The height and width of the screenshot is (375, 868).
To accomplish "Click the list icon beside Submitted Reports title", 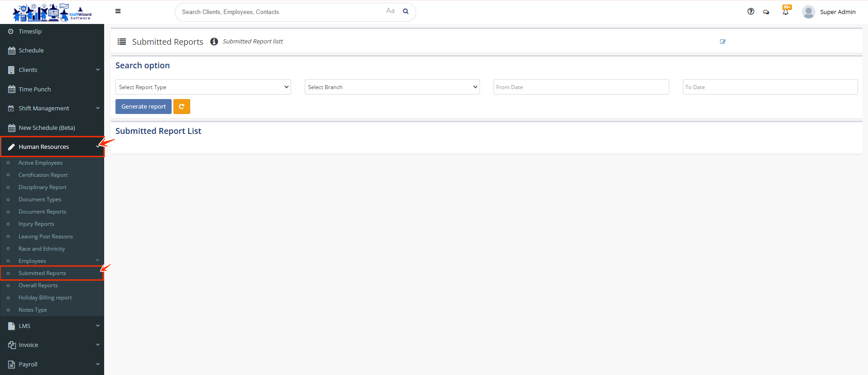I will [x=122, y=42].
